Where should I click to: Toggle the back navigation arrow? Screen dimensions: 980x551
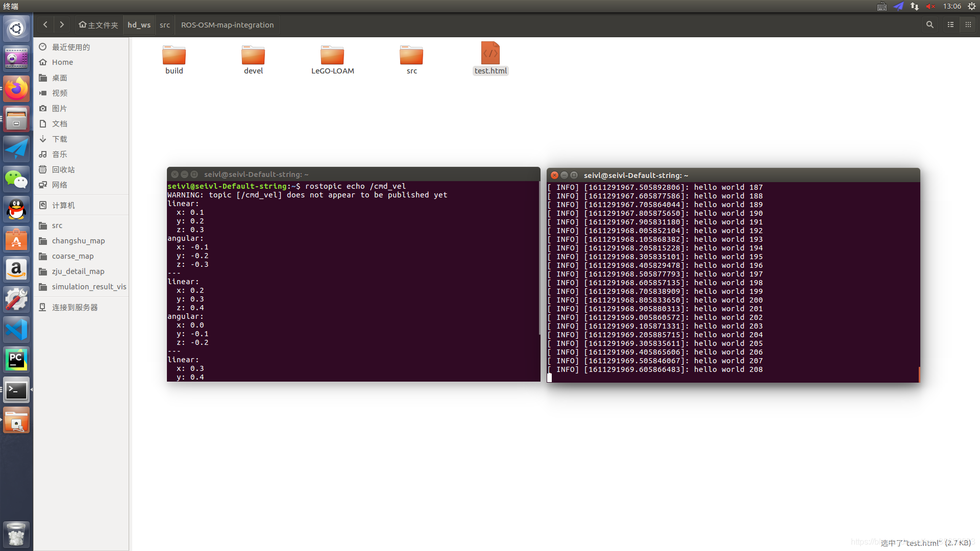(x=44, y=25)
